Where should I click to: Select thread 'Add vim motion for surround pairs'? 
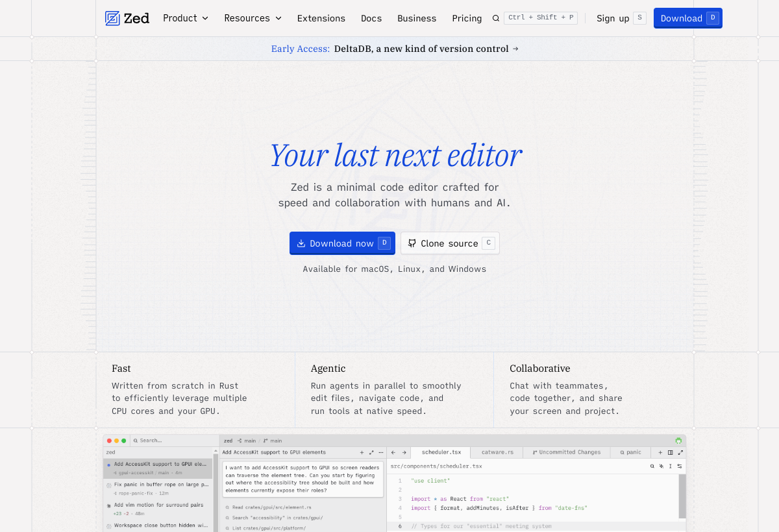coord(158,509)
